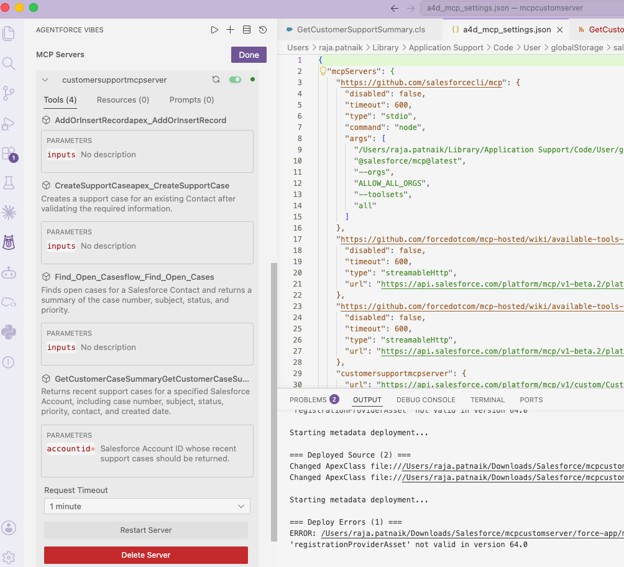
Task: Switch to the Resources (0) tab
Action: tap(123, 100)
